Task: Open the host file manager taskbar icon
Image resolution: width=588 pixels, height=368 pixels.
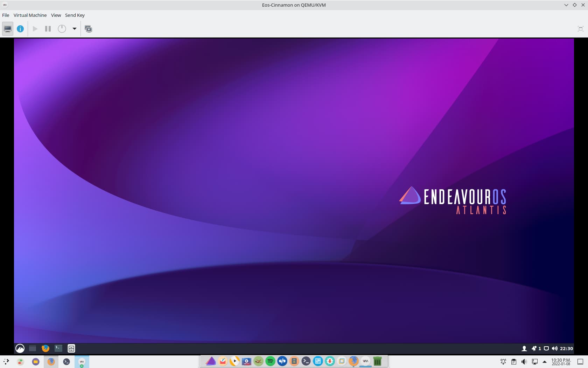Action: 36,362
